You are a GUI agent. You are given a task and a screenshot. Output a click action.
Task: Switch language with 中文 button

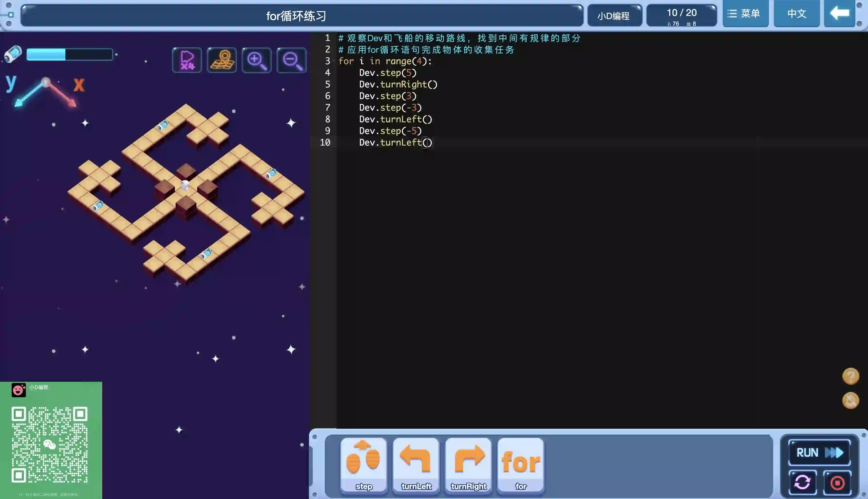tap(796, 14)
